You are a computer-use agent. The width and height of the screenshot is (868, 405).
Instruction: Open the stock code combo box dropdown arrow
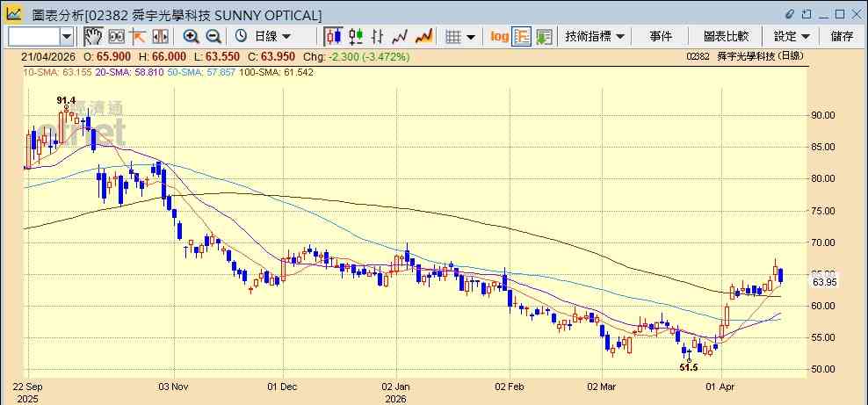coord(67,37)
